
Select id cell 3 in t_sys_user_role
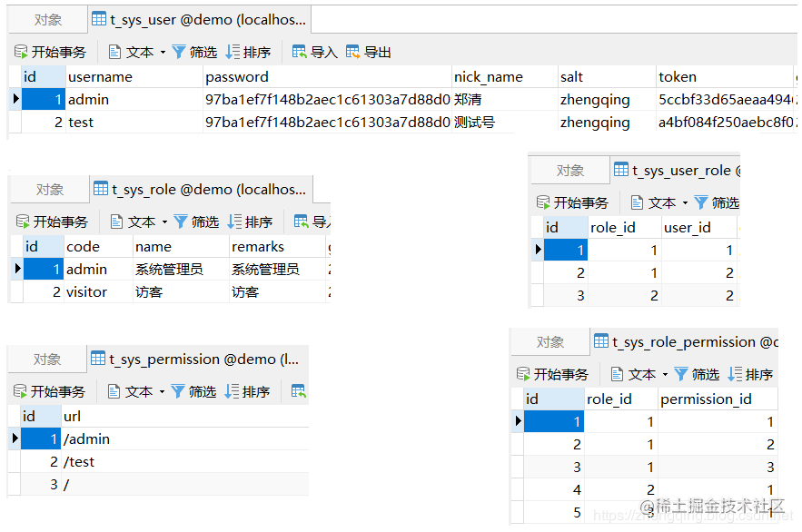(x=566, y=295)
